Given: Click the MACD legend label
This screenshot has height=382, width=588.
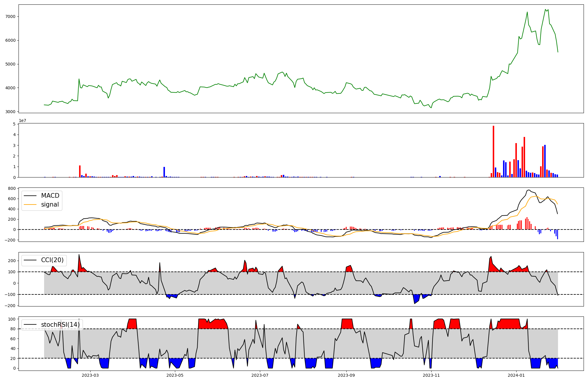Looking at the screenshot, I should tap(50, 196).
